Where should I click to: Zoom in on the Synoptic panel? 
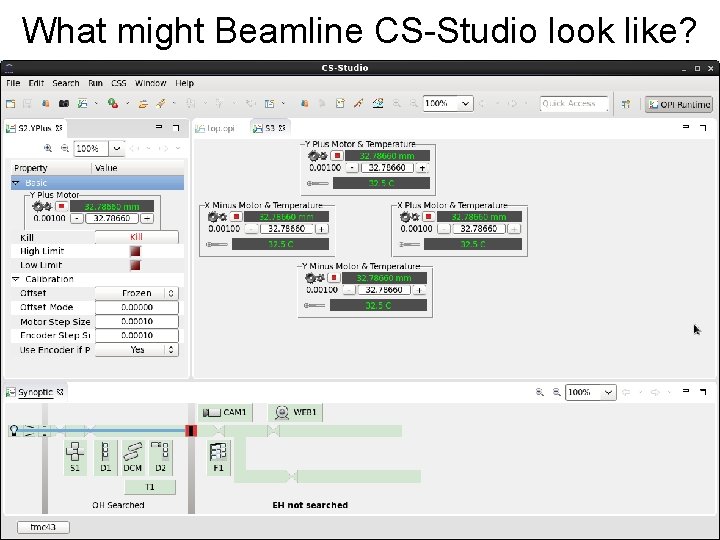coord(540,392)
